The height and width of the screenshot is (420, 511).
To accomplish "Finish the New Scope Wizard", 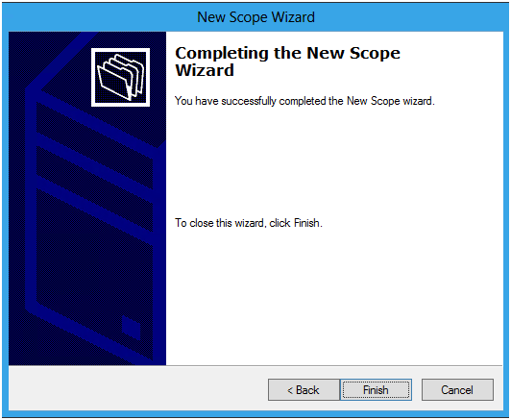I will pos(376,389).
